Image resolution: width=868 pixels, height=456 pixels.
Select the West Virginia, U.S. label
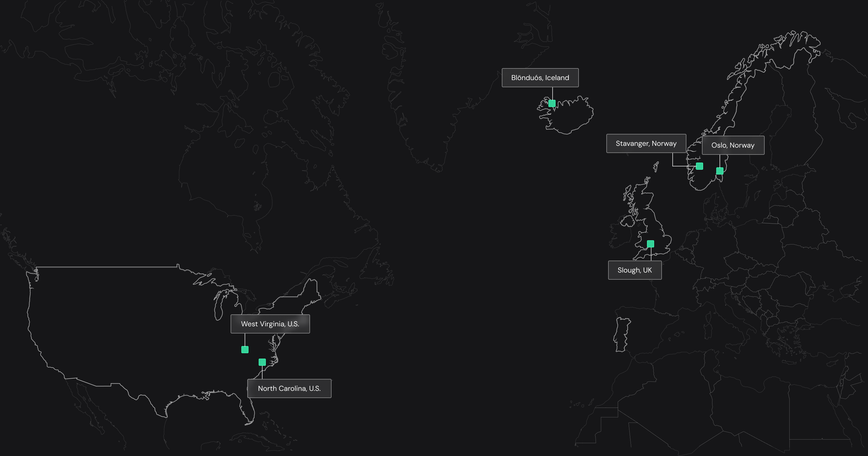270,324
